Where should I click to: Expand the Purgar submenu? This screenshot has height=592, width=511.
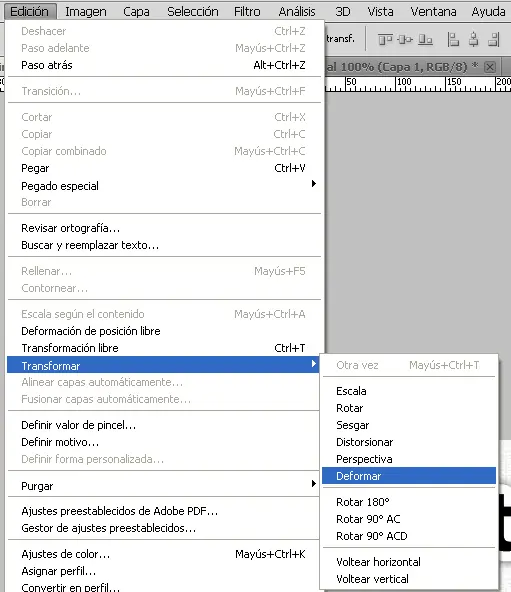(x=164, y=486)
